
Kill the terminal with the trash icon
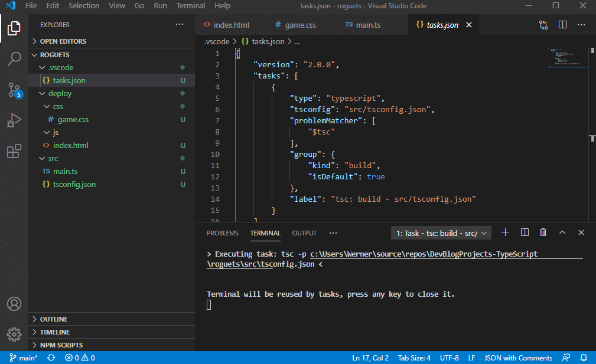543,232
